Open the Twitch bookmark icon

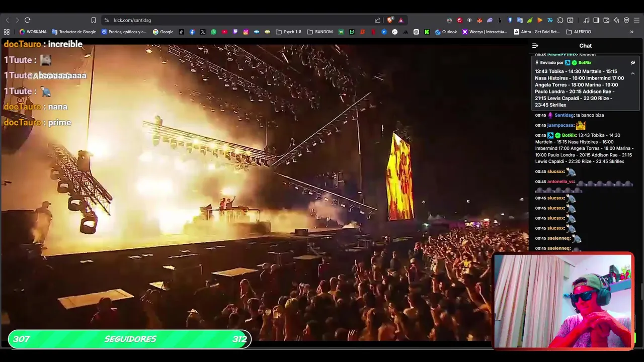(235, 32)
